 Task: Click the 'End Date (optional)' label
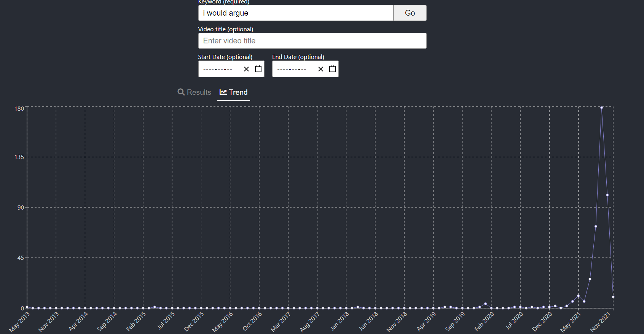pos(298,57)
